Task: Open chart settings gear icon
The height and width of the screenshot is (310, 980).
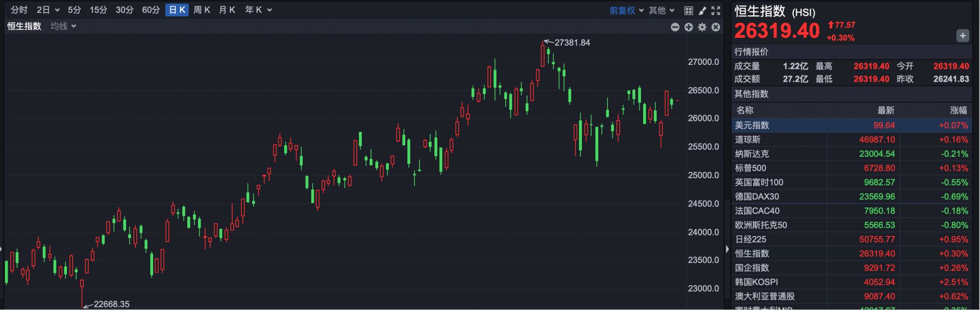Action: 702,27
